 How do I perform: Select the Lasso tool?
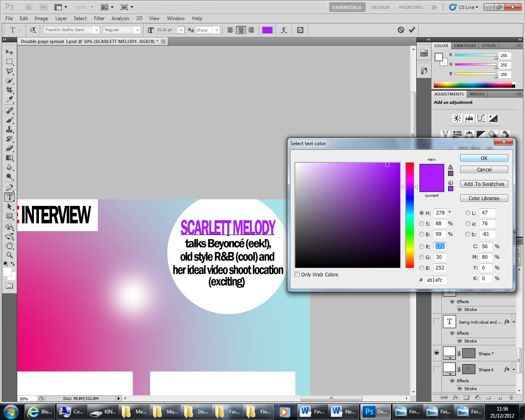(9, 71)
